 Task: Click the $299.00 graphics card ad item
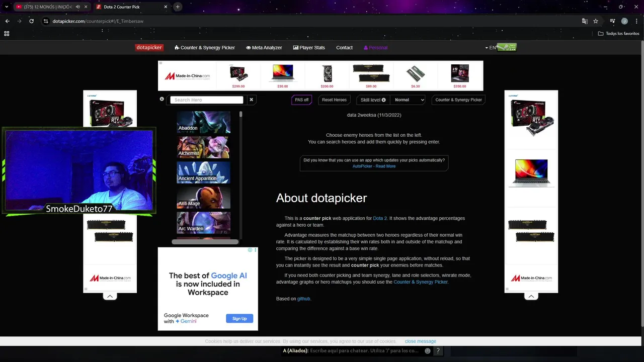pos(238,76)
